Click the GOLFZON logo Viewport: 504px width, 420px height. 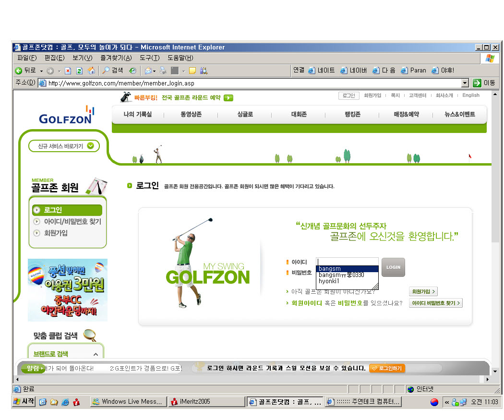(x=67, y=115)
